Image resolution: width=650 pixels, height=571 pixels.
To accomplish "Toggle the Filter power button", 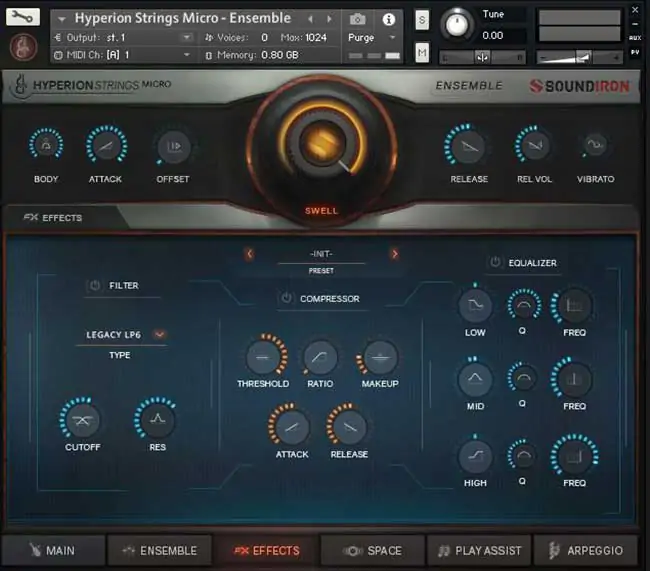I will tap(95, 285).
